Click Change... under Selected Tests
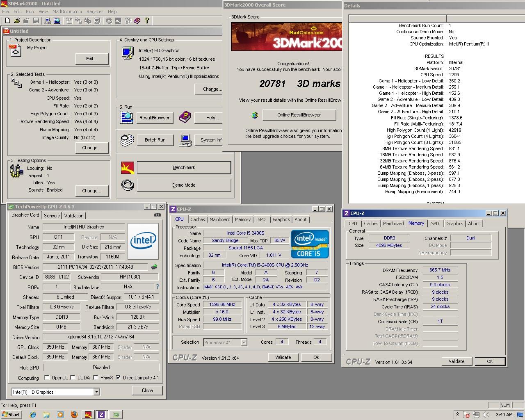 [92, 148]
